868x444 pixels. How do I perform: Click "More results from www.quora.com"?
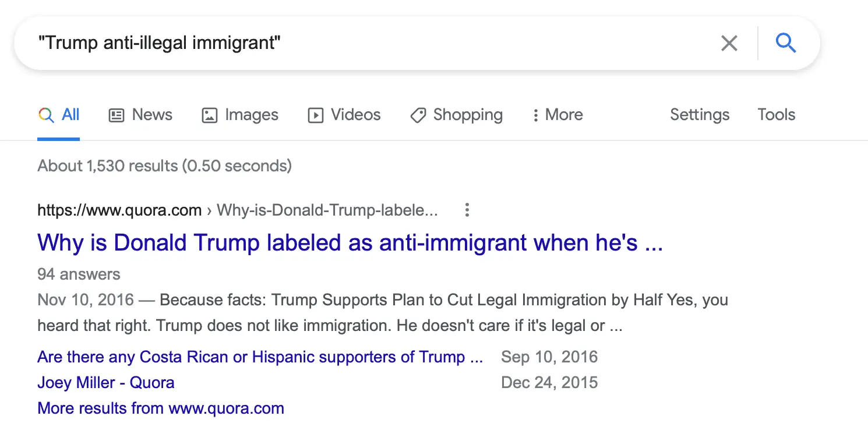[160, 408]
